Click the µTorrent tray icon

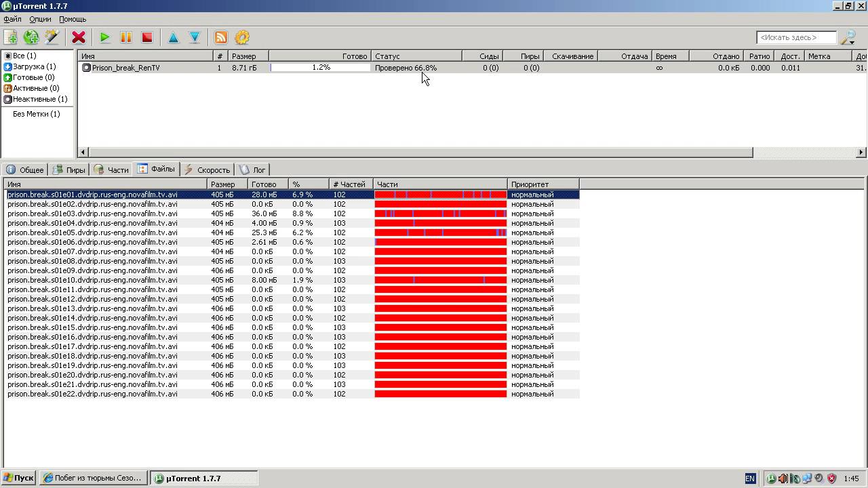(x=772, y=479)
